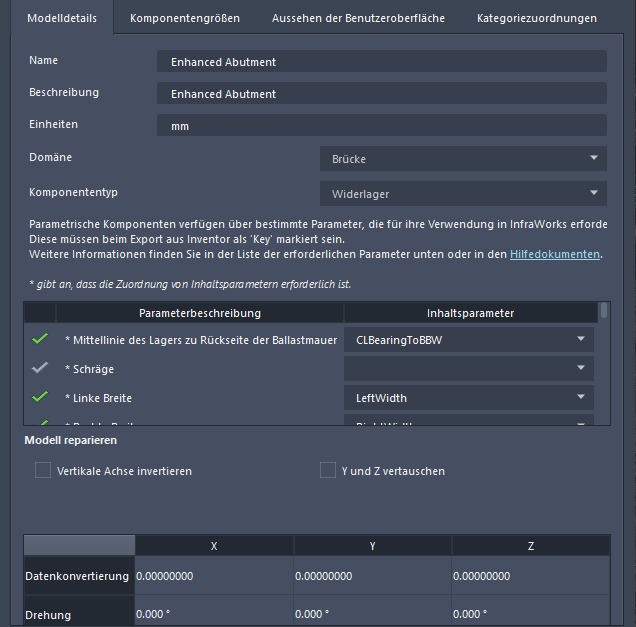Click green checkmark beside Linke Breite row

[40, 397]
